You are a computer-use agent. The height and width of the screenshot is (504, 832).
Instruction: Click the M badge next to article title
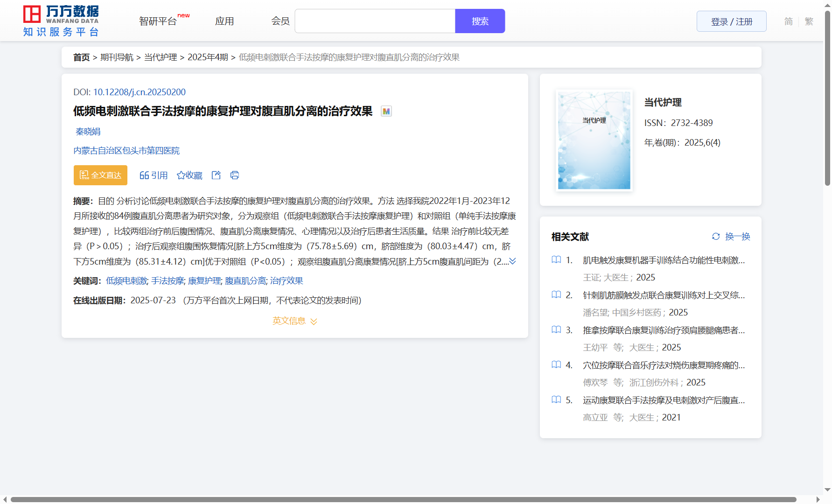point(386,112)
